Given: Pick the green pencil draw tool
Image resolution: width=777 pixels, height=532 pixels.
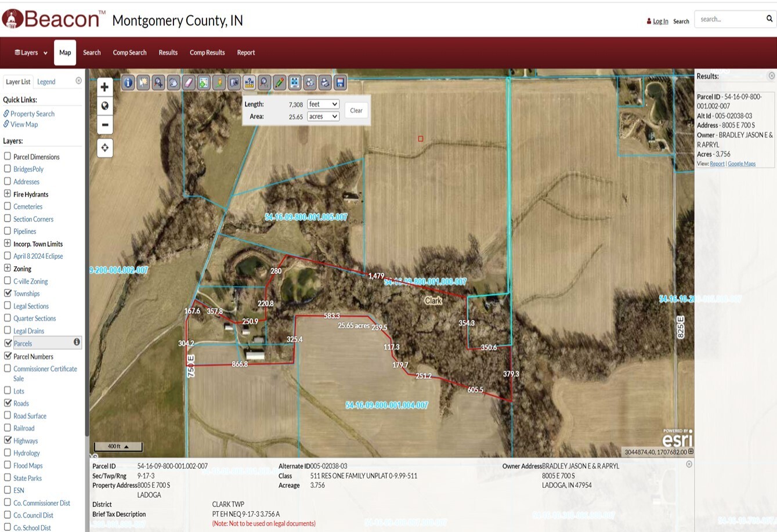Looking at the screenshot, I should point(279,83).
